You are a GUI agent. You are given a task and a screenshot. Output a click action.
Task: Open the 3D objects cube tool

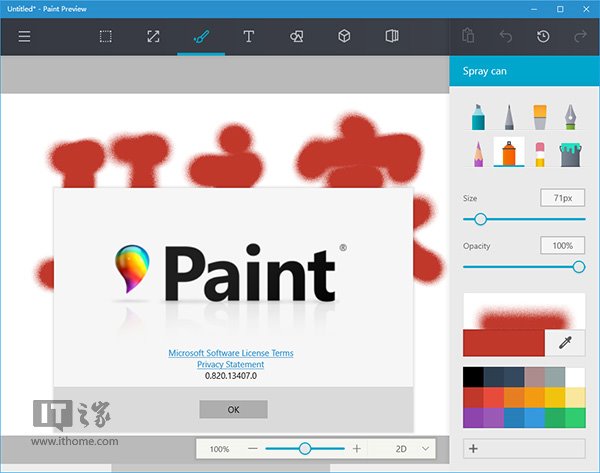coord(344,36)
